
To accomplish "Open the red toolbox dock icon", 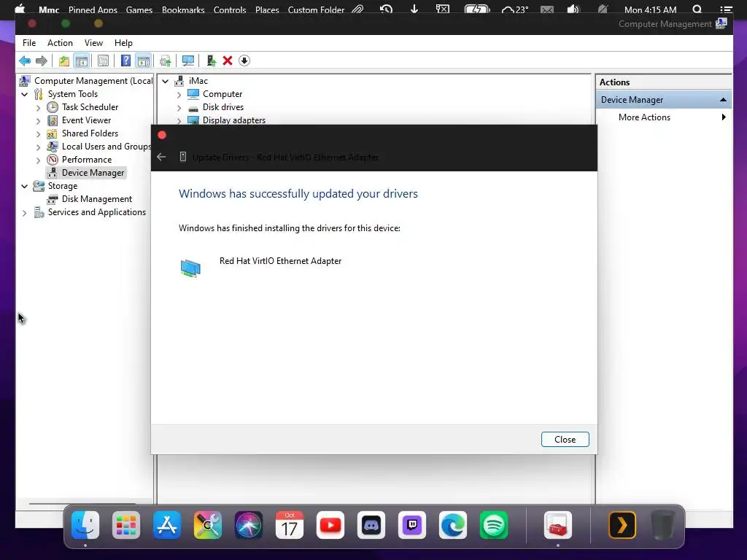I will (x=558, y=526).
